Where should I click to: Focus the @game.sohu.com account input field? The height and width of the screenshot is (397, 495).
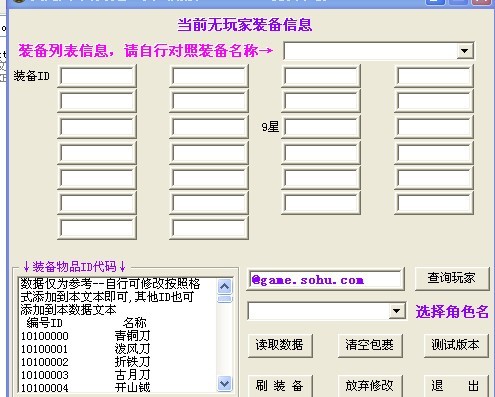(325, 280)
